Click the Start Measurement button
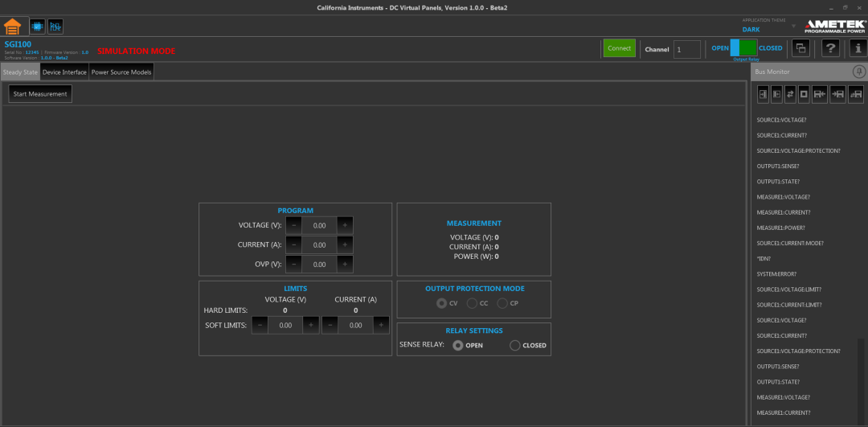Viewport: 868px width, 427px height. [x=40, y=93]
